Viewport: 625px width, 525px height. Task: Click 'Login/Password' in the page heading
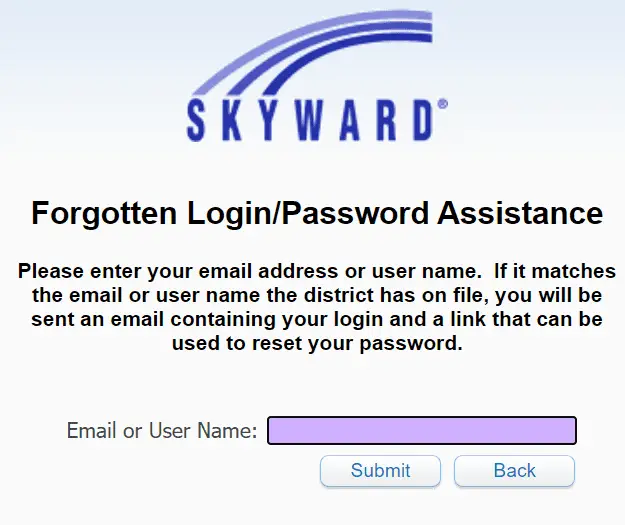(x=308, y=214)
